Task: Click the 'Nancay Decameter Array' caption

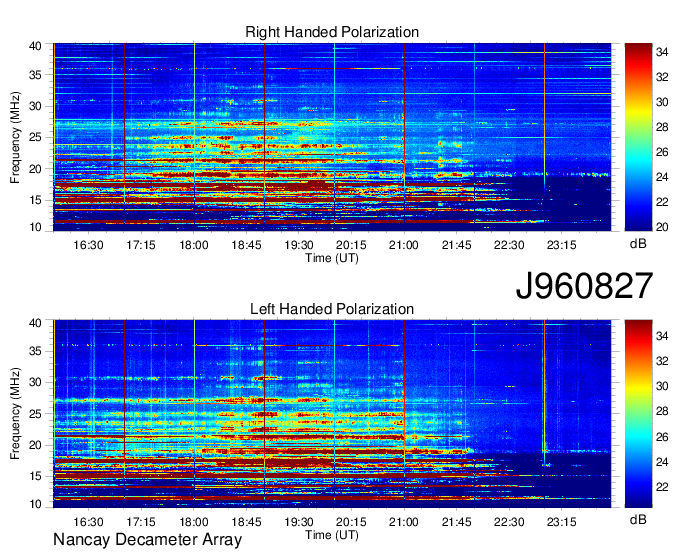Action: (x=147, y=539)
